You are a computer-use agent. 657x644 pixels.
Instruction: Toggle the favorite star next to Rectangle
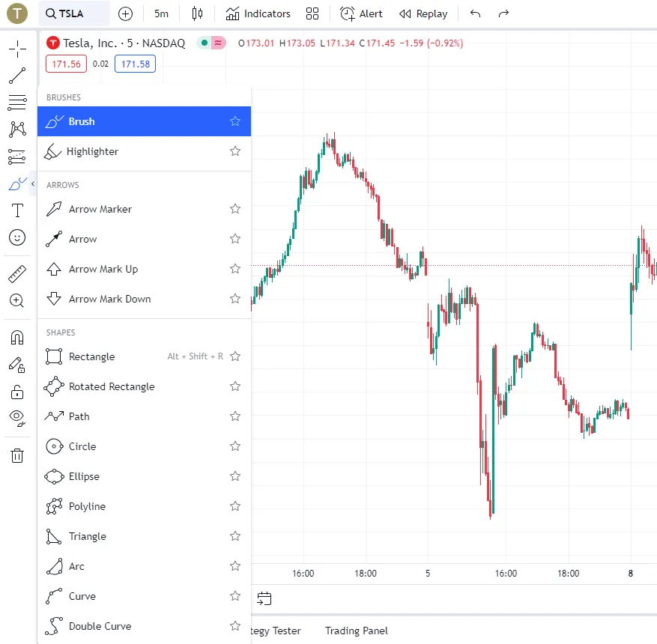[x=234, y=356]
